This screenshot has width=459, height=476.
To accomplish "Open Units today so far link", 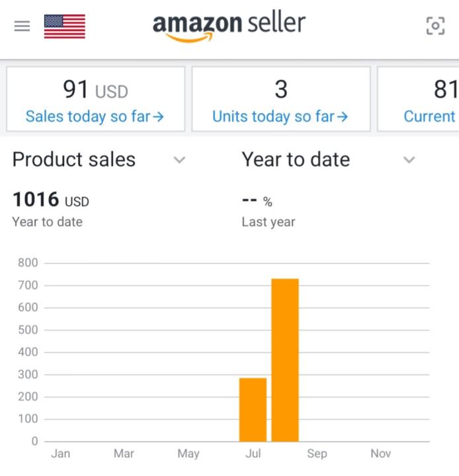I will (x=280, y=117).
